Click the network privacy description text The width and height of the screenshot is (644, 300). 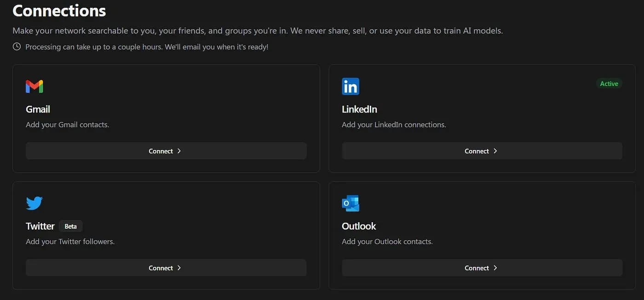258,31
